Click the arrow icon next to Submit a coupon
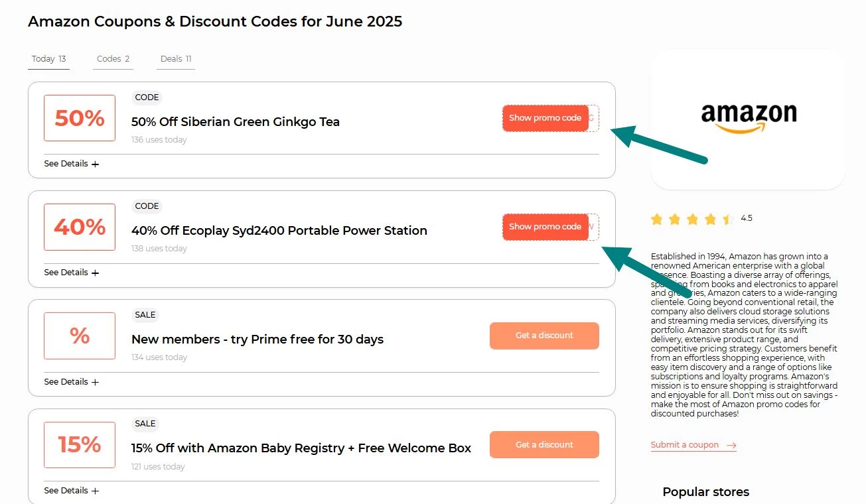Screen dimensions: 866x504 coord(731,446)
